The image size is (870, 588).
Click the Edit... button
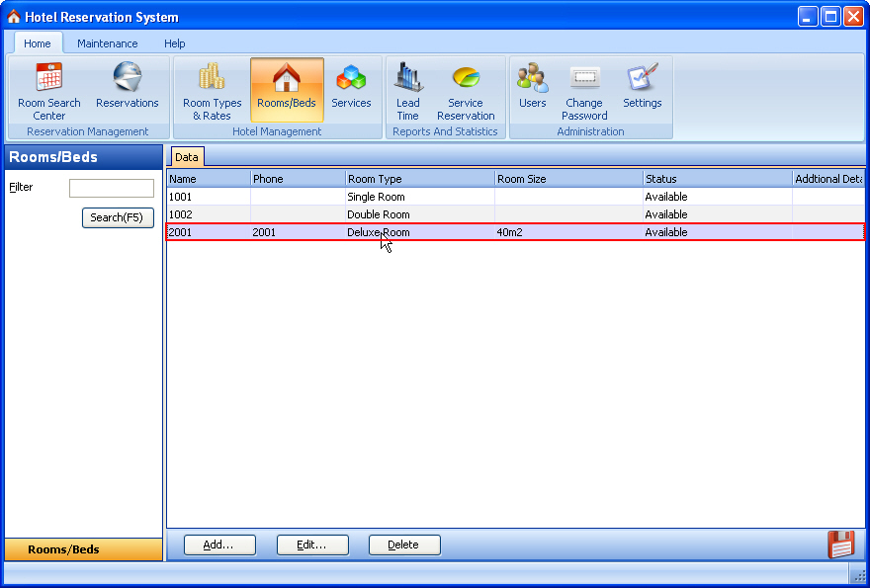[x=312, y=545]
